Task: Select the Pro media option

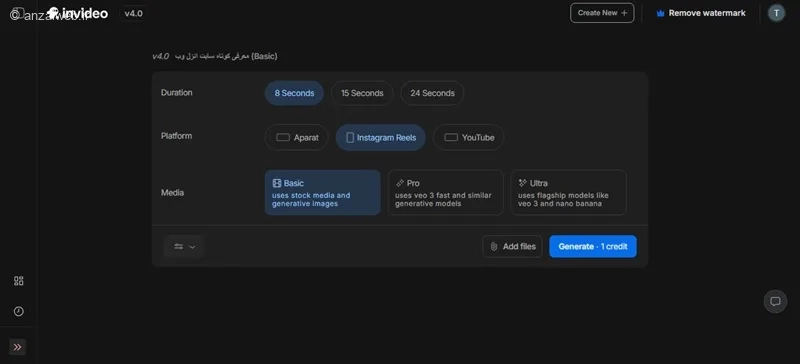Action: 445,192
